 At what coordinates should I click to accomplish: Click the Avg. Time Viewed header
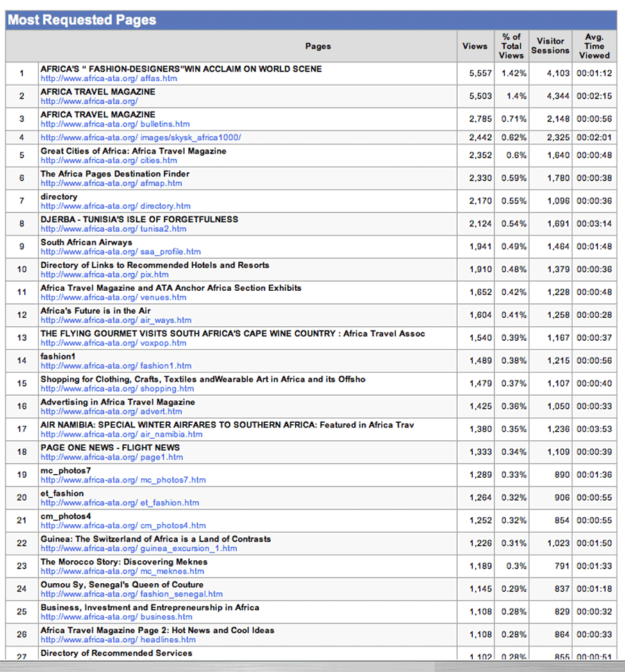pos(594,47)
